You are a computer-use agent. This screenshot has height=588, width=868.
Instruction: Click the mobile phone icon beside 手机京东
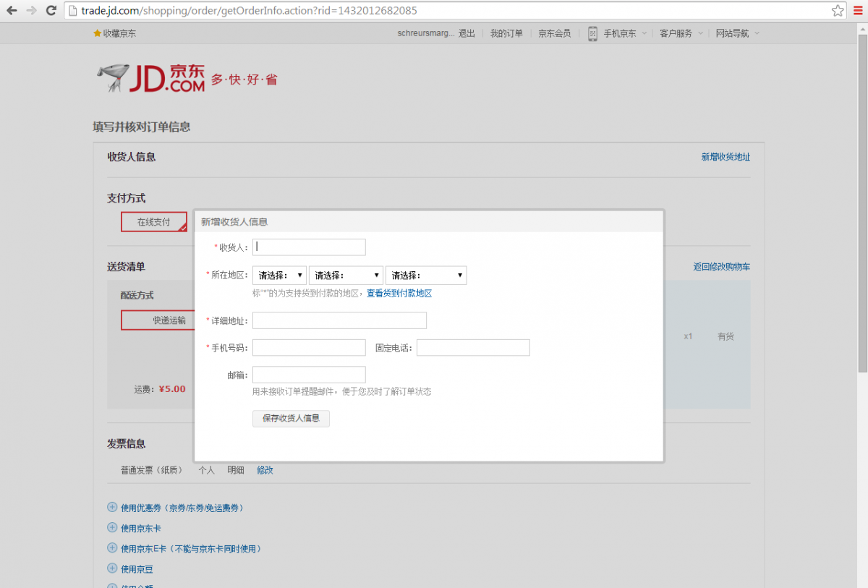point(592,33)
